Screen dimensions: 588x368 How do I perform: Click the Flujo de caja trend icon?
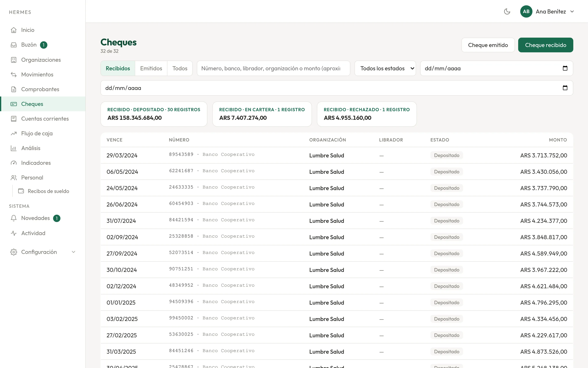tap(14, 133)
